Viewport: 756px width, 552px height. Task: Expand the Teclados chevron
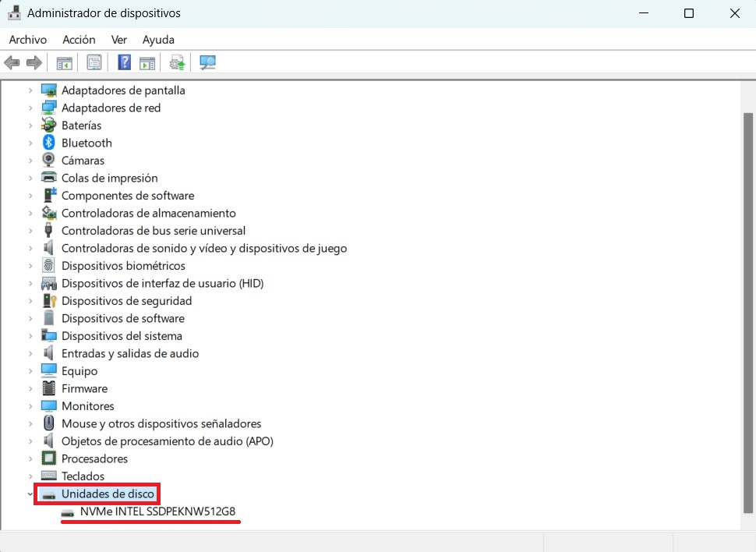[30, 476]
